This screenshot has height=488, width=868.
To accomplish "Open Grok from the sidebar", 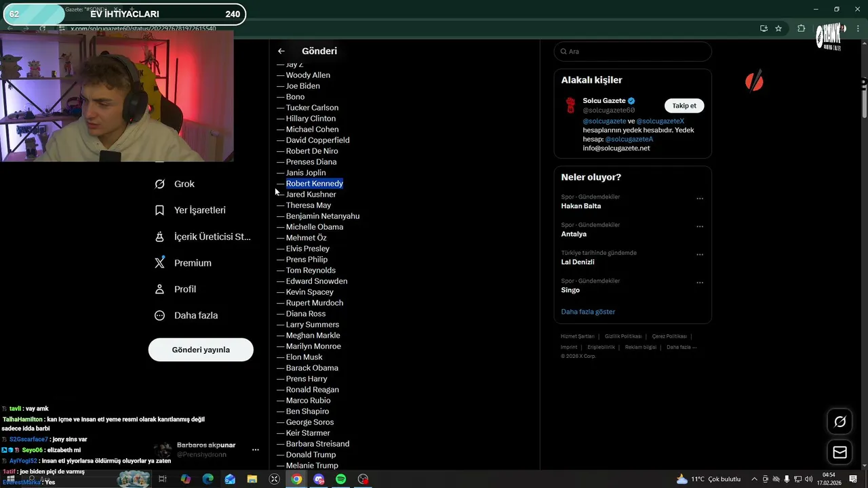I will click(175, 184).
